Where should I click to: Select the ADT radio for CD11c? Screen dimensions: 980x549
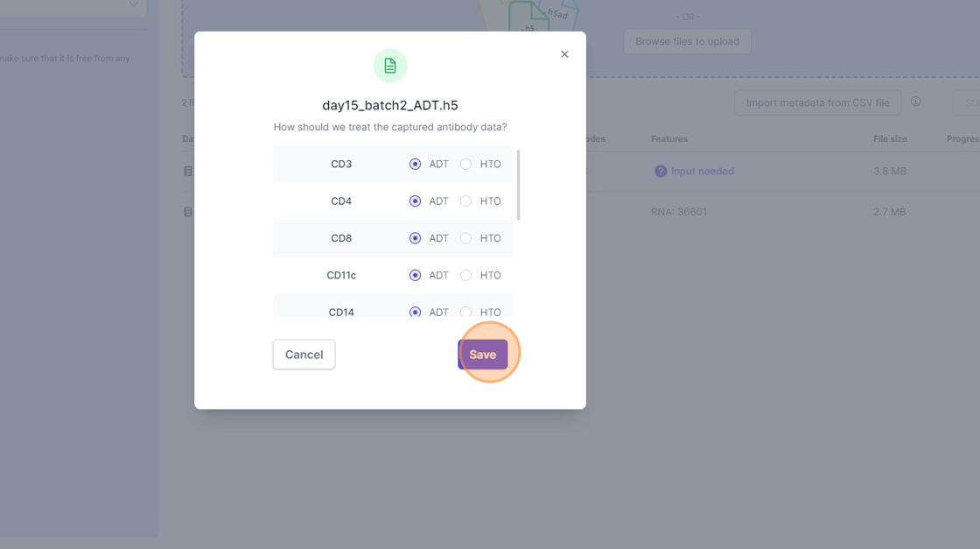(x=416, y=275)
